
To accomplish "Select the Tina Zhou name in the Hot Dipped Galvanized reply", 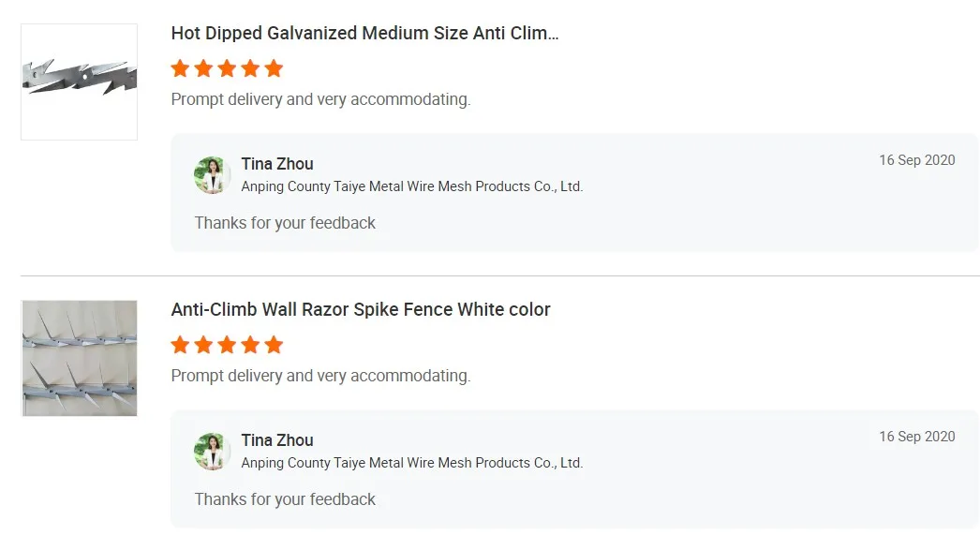I will click(x=277, y=165).
